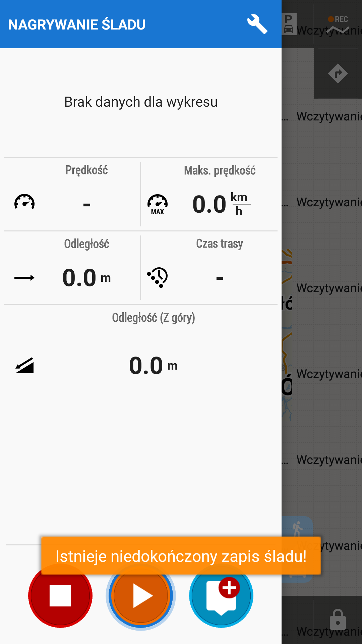This screenshot has height=644, width=362.
Task: Toggle the screen lock padlock
Action: point(338,619)
